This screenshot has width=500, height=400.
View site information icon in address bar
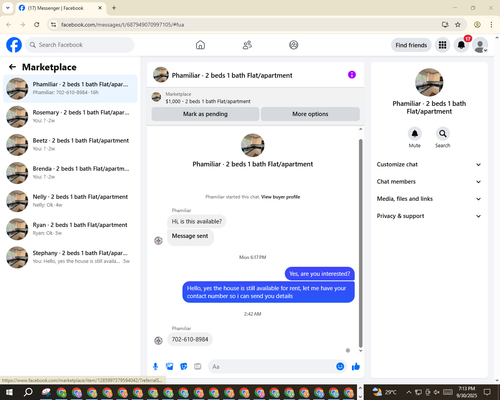click(53, 25)
